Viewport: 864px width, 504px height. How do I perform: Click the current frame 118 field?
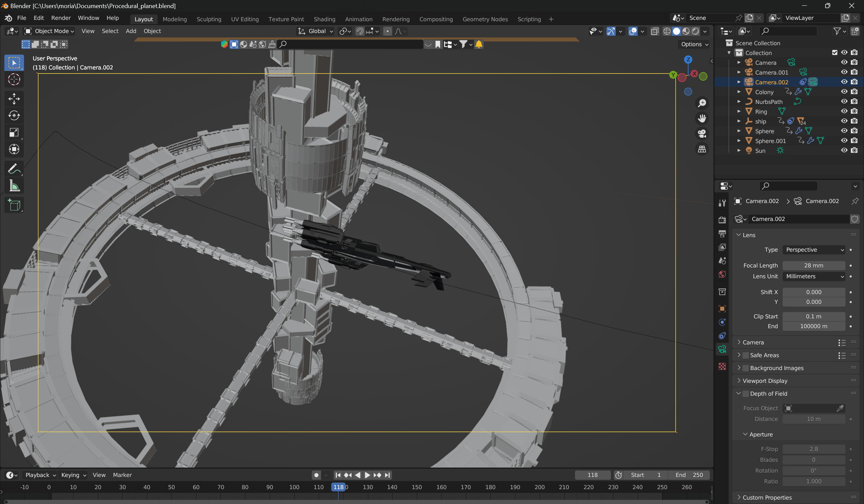[x=592, y=475]
